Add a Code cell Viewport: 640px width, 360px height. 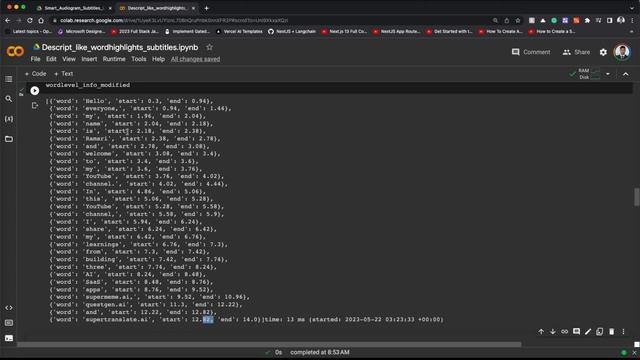coord(35,74)
